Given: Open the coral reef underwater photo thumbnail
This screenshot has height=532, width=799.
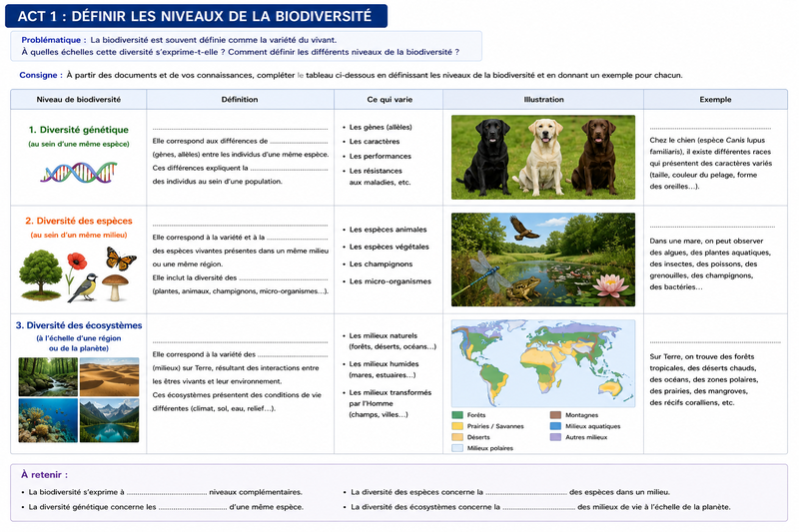Looking at the screenshot, I should pyautogui.click(x=48, y=420).
